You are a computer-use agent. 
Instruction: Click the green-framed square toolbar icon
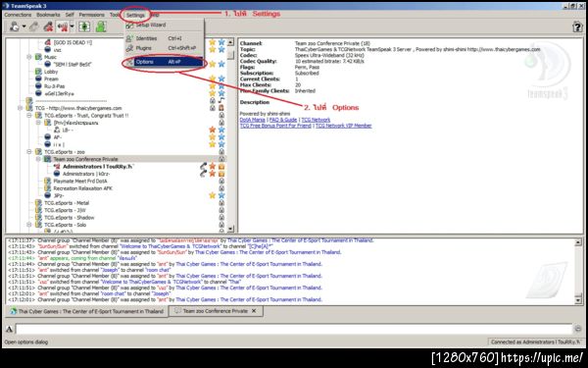tap(84, 26)
